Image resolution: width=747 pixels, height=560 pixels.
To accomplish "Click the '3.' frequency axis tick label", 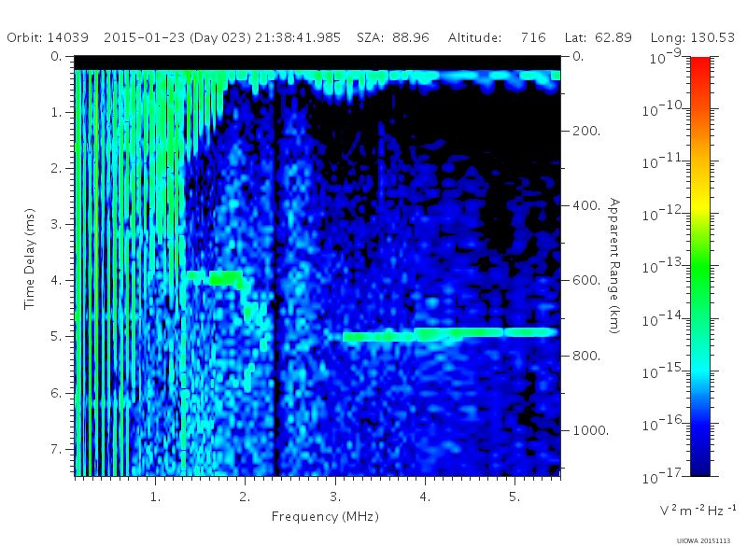I will [335, 497].
